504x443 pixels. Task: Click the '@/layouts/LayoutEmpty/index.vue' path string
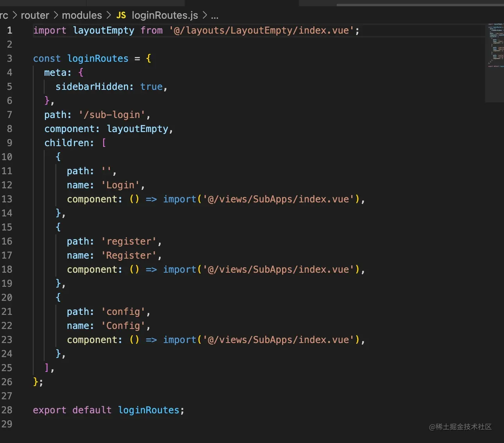click(x=262, y=30)
